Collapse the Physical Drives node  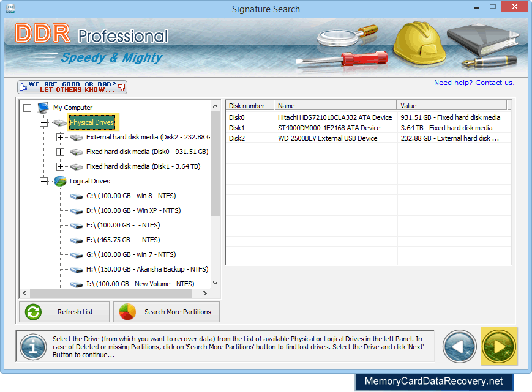[43, 123]
